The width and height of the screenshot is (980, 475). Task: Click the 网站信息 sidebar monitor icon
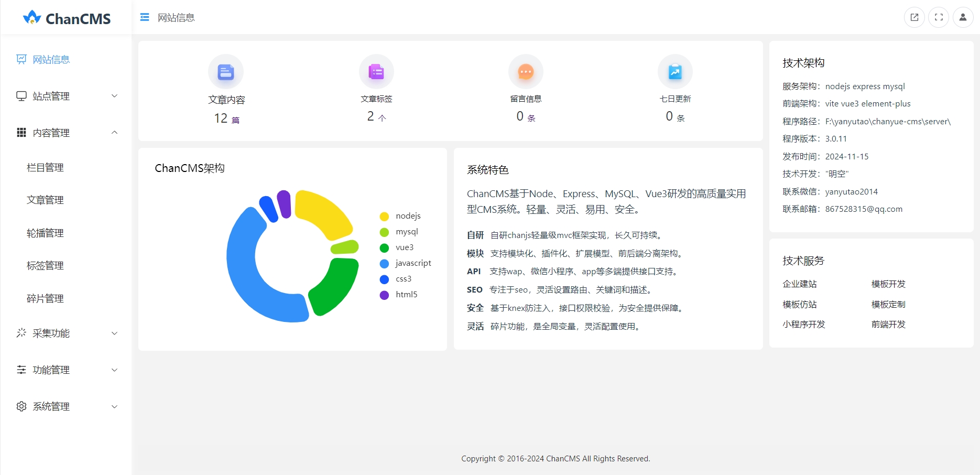point(21,59)
